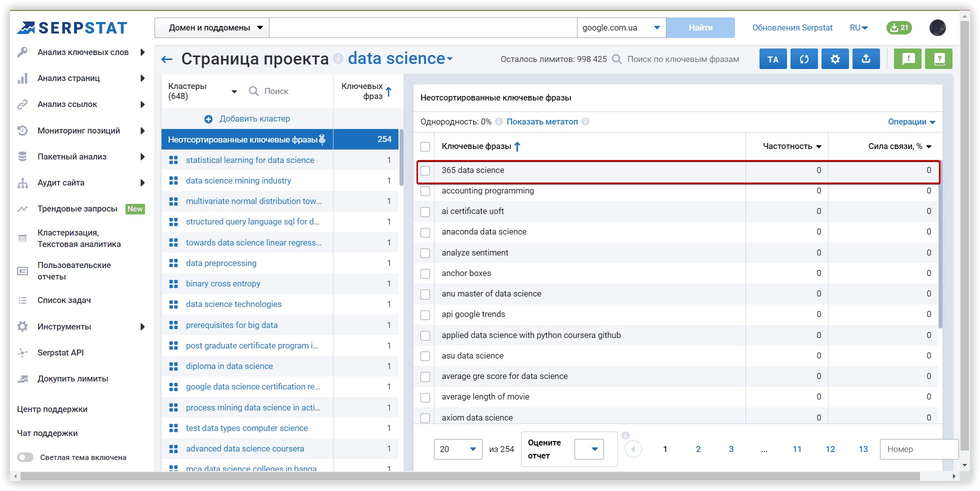Click the export upload icon button
980x491 pixels.
click(x=866, y=59)
